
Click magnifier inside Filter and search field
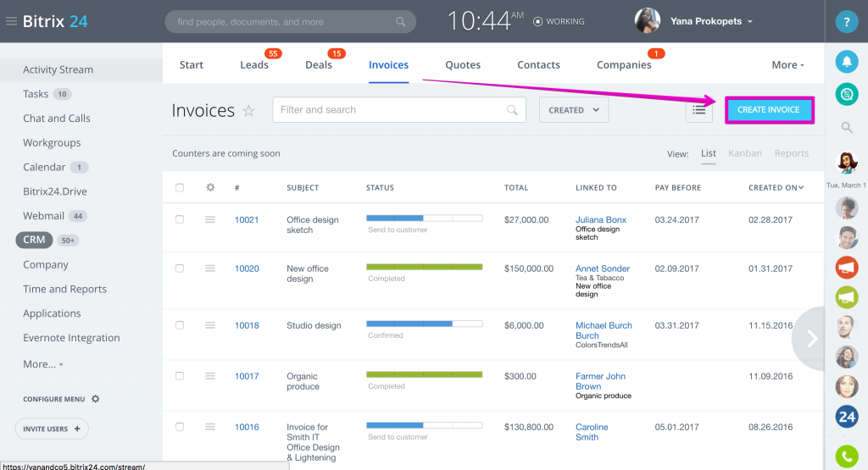click(512, 110)
